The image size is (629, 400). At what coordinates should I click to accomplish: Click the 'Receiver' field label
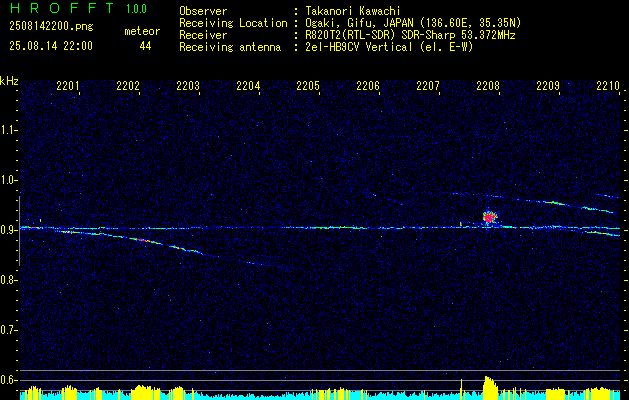click(203, 35)
